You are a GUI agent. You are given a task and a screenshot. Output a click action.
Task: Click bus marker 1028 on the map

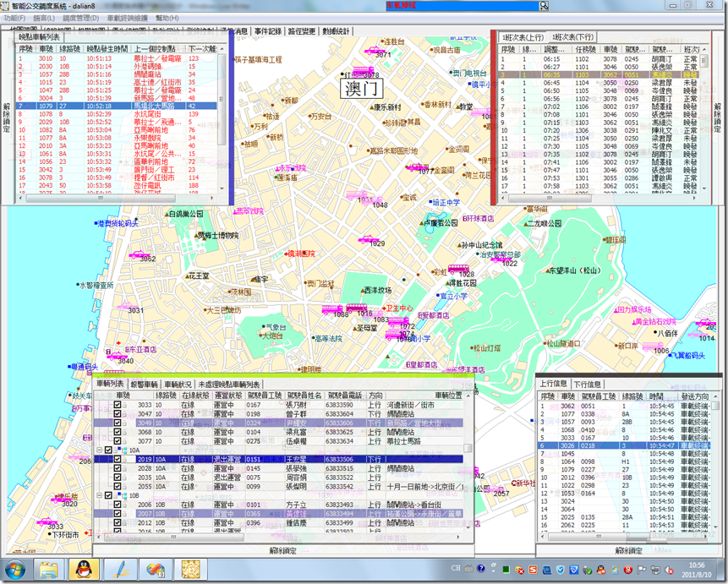[x=457, y=268]
